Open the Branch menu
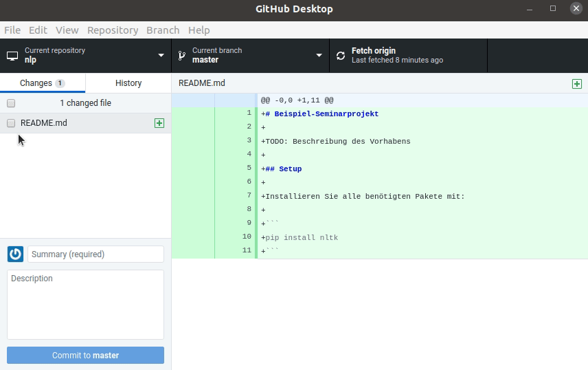The image size is (588, 370). [x=163, y=30]
